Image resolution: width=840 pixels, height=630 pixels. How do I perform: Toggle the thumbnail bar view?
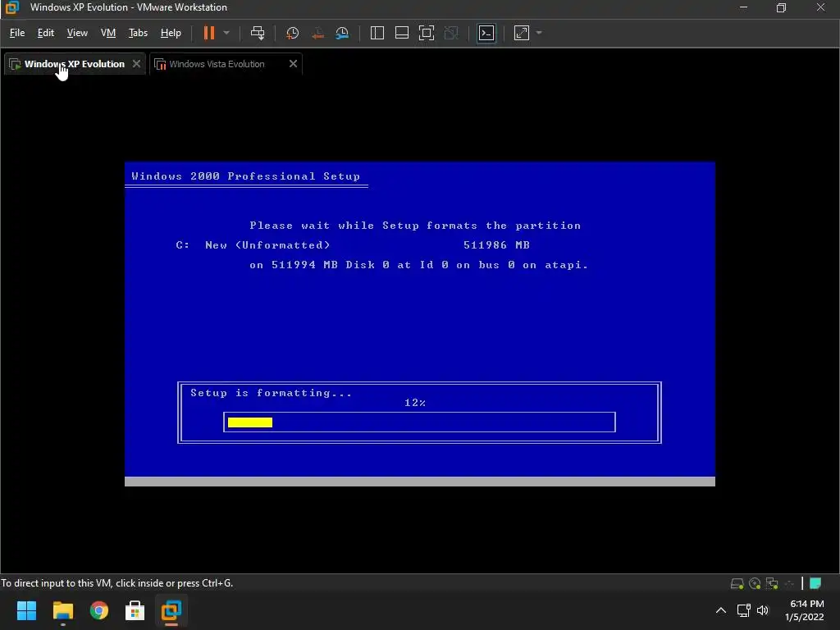pos(402,33)
